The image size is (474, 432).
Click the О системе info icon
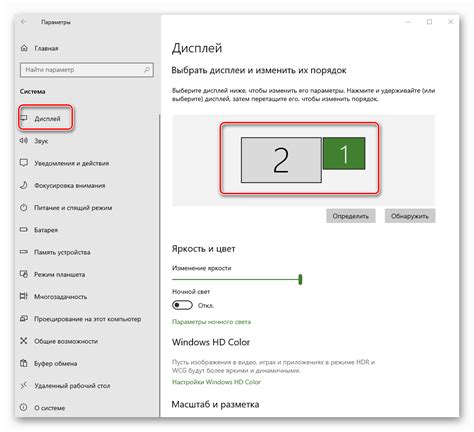point(24,407)
